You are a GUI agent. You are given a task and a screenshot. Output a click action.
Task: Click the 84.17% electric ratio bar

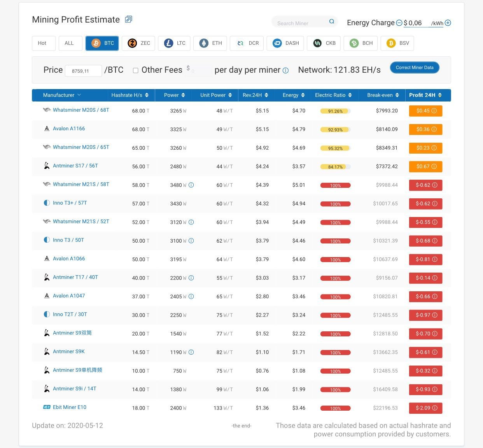tap(335, 167)
